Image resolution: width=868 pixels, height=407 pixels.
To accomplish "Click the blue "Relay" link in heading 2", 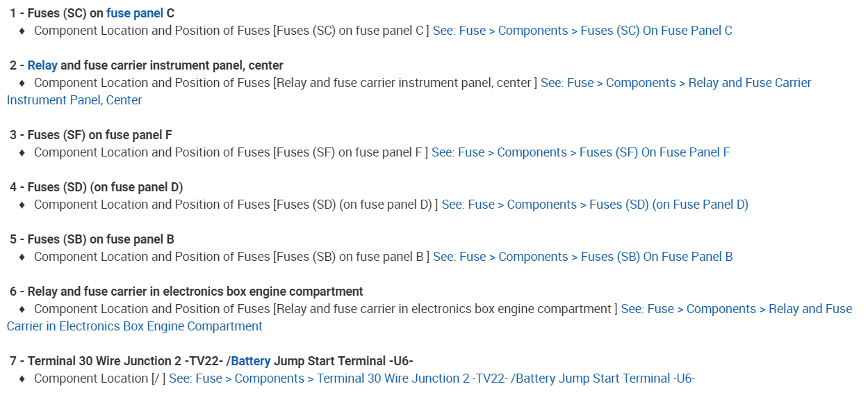I will tap(42, 65).
